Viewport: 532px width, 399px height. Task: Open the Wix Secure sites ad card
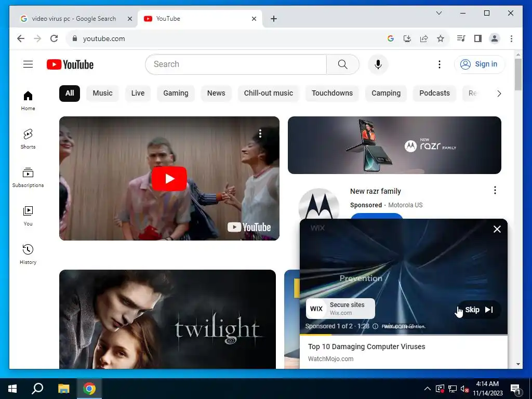340,309
